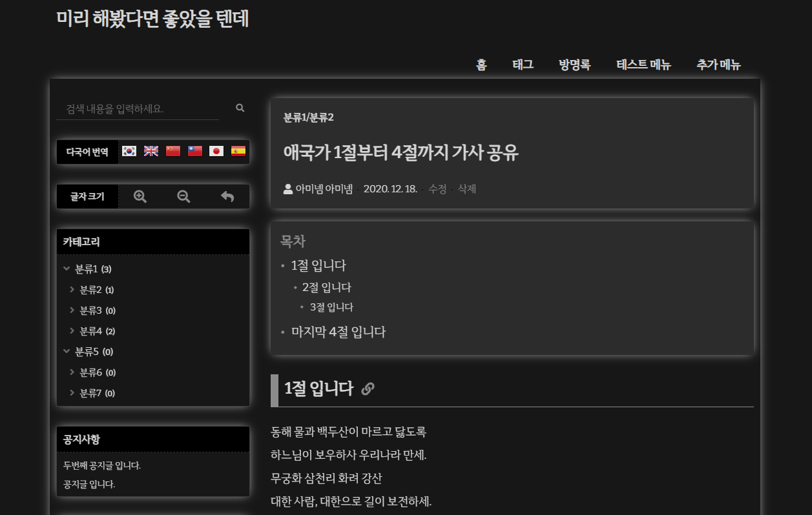Open the 태그 menu
The width and height of the screenshot is (812, 515).
(523, 65)
